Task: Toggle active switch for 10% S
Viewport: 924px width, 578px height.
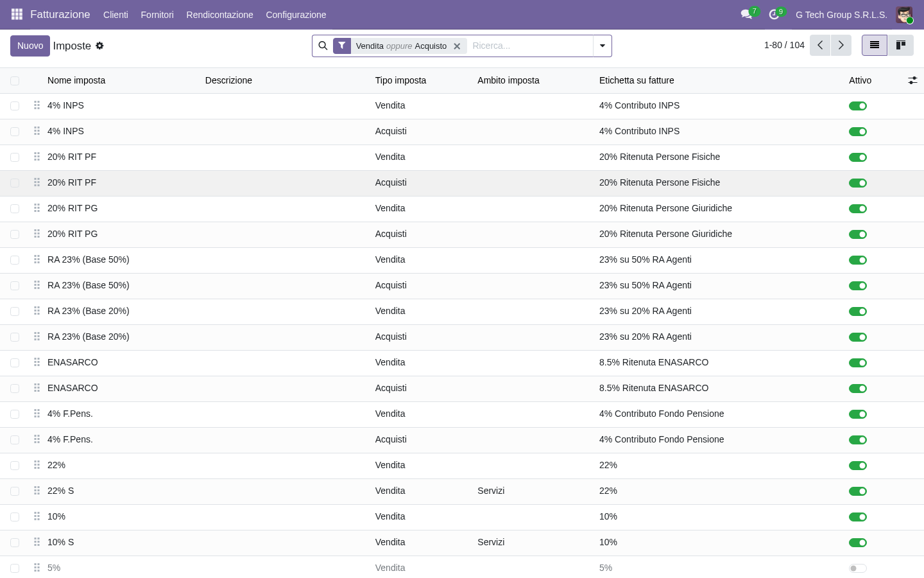Action: 858,543
